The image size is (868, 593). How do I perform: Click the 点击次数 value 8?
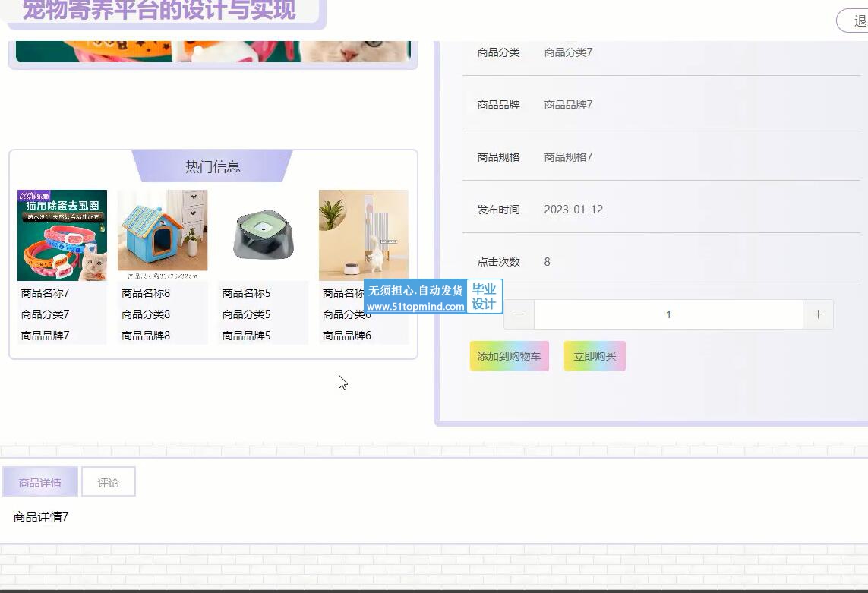(x=547, y=262)
